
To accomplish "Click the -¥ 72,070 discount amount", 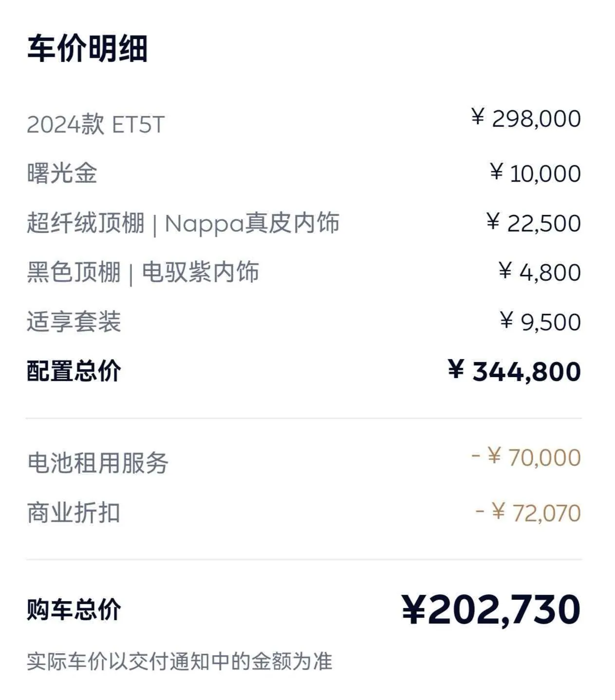I will (x=528, y=513).
